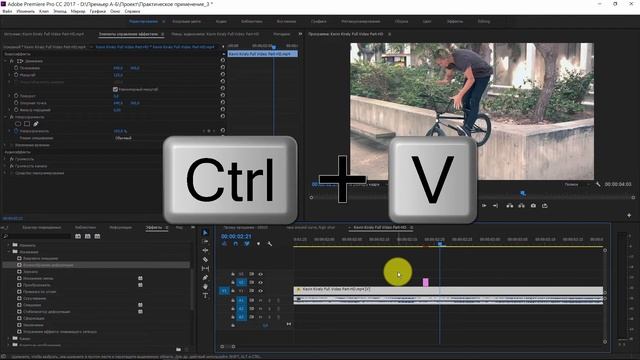Switch to the Информация panel tab
640x360 pixels.
pyautogui.click(x=121, y=227)
